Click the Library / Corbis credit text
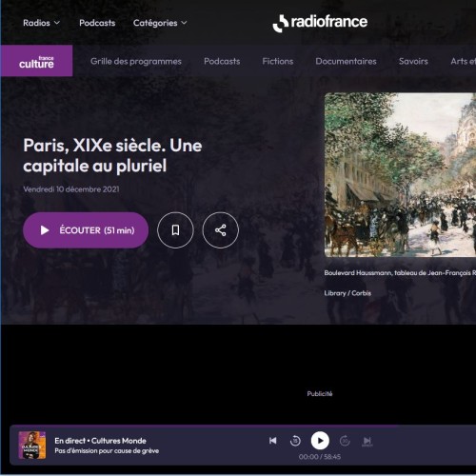Image resolution: width=476 pixels, height=476 pixels. [347, 293]
